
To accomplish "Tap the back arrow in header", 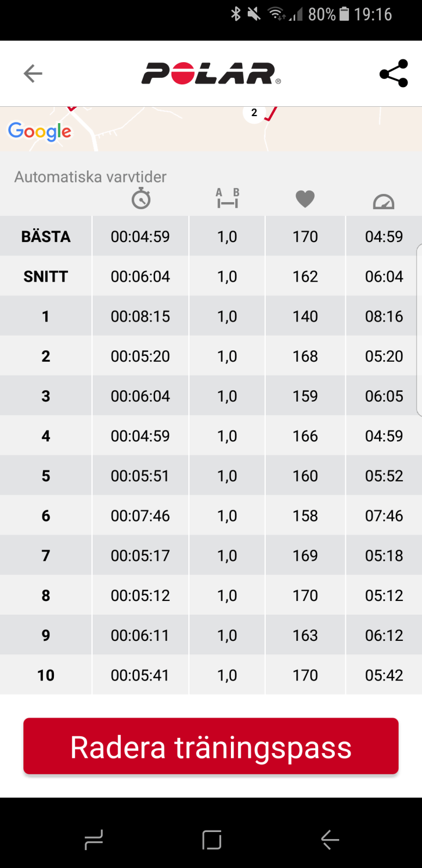I will click(33, 74).
